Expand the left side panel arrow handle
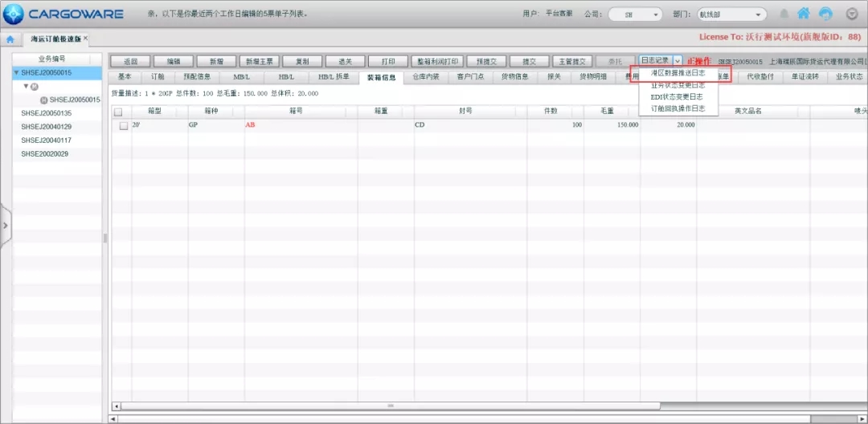 click(x=5, y=226)
